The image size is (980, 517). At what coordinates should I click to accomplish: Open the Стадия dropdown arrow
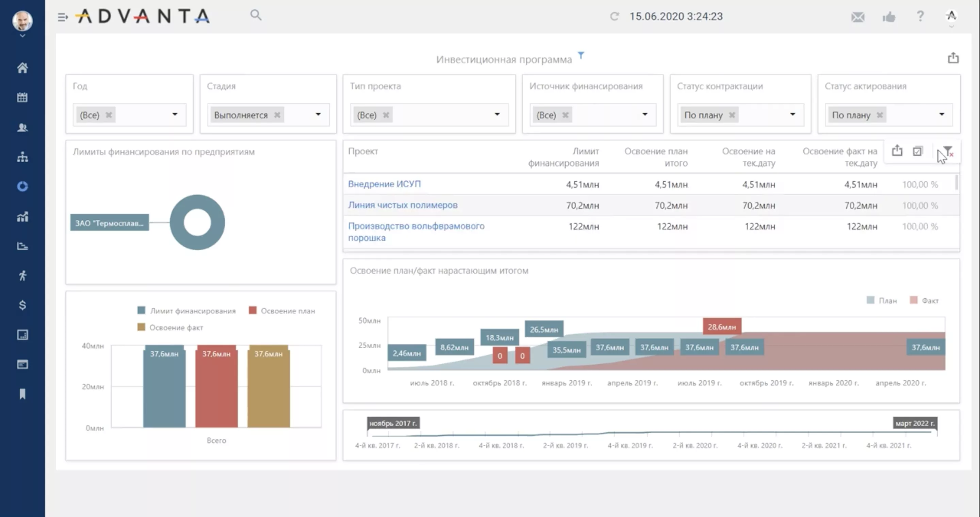(318, 114)
